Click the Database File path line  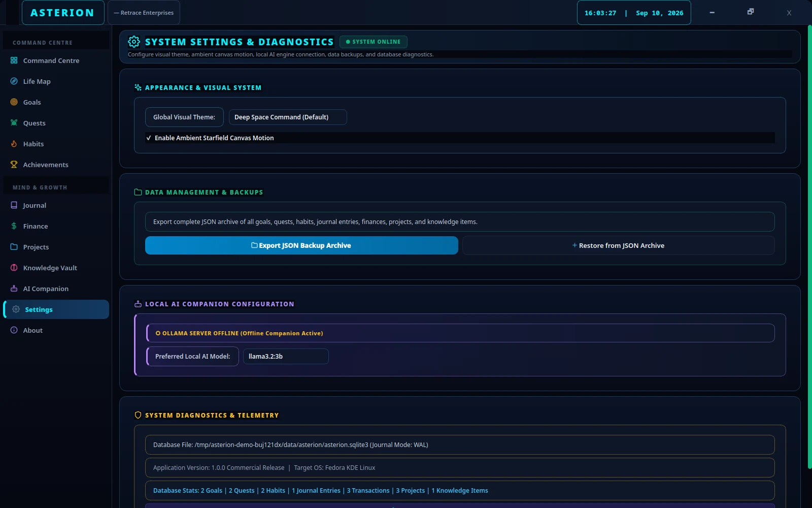pos(460,445)
